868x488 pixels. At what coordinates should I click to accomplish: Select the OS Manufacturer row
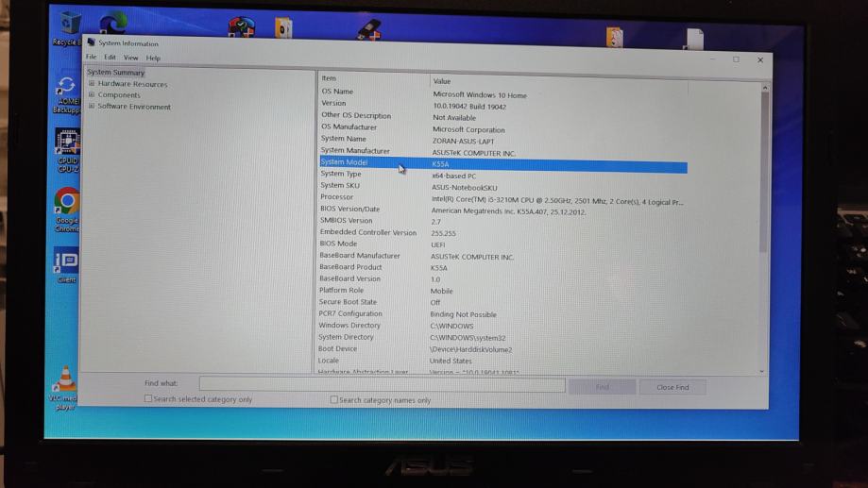(x=503, y=127)
